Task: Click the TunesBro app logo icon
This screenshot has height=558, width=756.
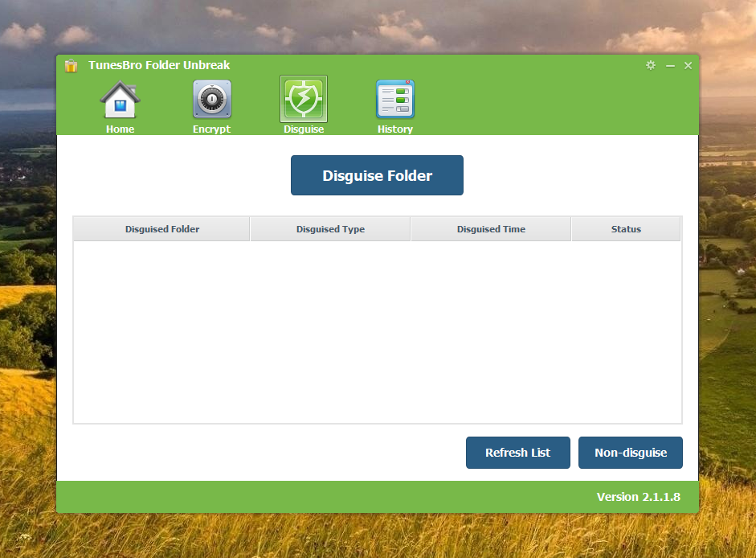Action: click(71, 66)
